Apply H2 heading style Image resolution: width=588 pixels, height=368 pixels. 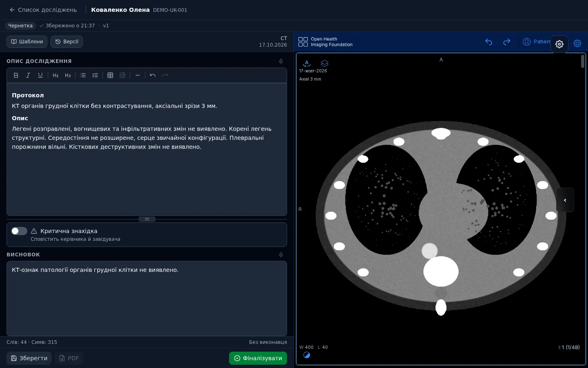tap(56, 75)
